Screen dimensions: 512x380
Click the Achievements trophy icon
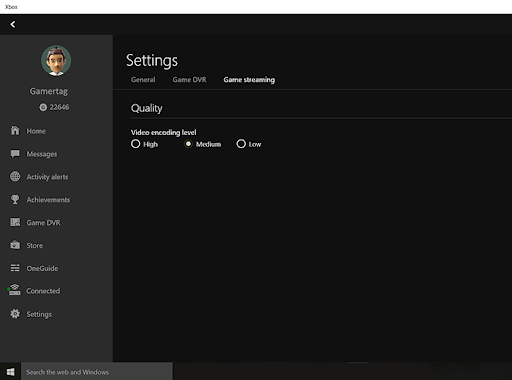[15, 199]
